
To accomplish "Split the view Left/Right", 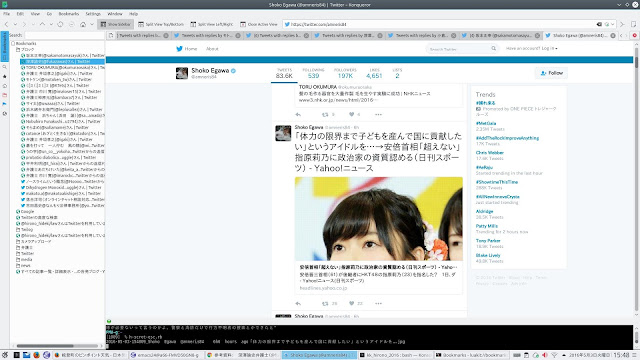I will click(211, 24).
